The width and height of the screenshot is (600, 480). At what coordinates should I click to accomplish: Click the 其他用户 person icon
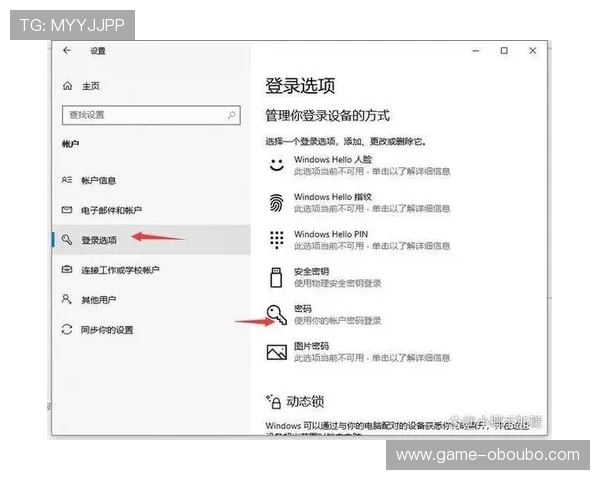click(x=67, y=299)
